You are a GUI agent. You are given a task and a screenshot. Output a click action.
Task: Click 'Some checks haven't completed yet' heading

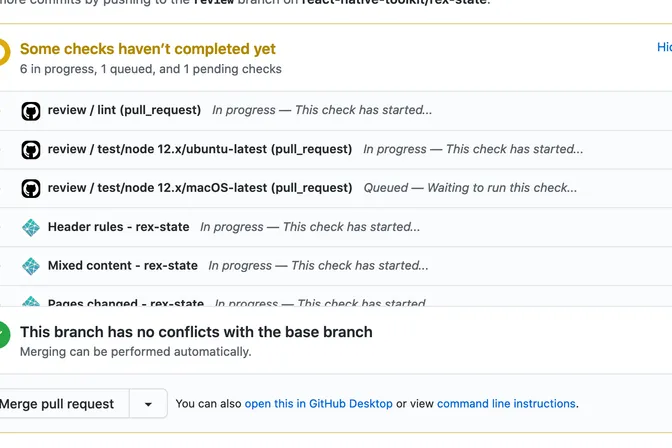[148, 49]
